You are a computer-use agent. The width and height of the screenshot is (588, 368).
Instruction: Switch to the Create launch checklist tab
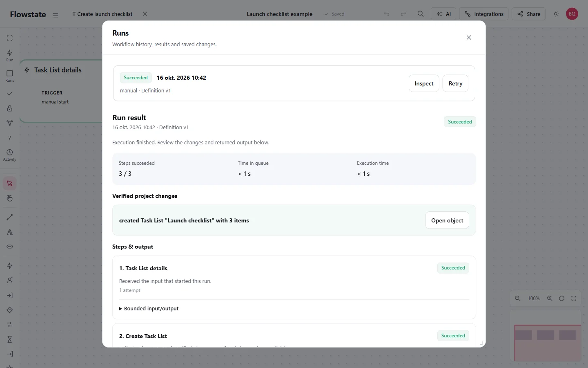coord(102,14)
